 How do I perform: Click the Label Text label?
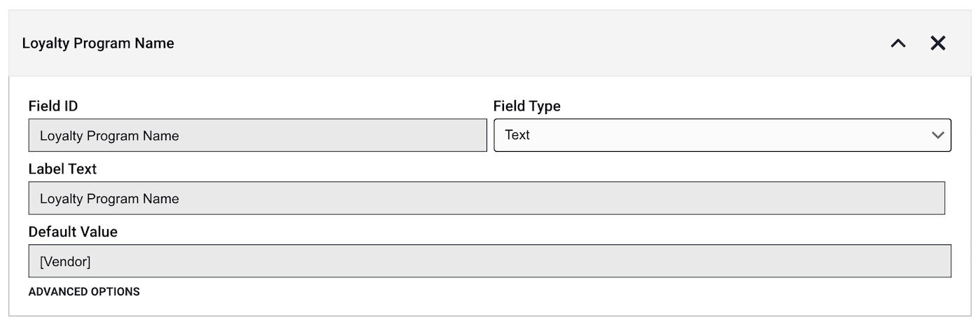[x=62, y=169]
